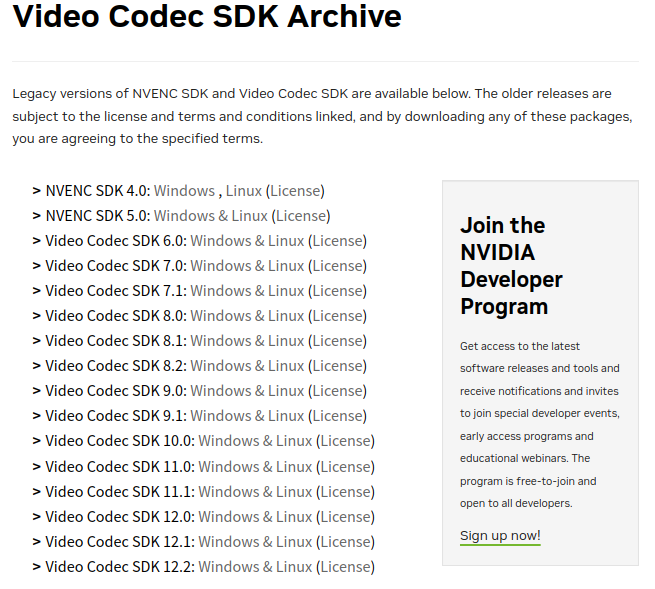
Task: Download Video Codec SDK 12.0 Windows & Linux
Action: [x=255, y=518]
